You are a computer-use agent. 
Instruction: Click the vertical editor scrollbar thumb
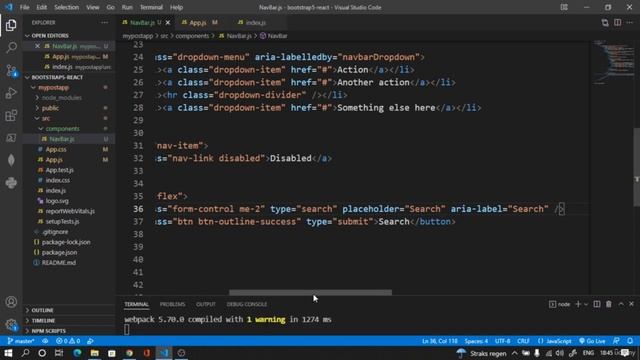point(636,167)
